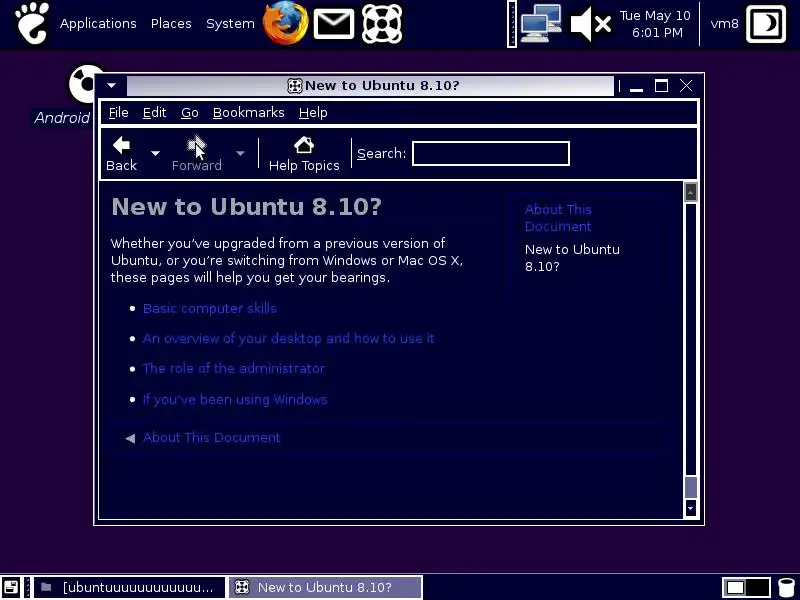Open If you've been using Windows link
This screenshot has height=600, width=800.
235,399
